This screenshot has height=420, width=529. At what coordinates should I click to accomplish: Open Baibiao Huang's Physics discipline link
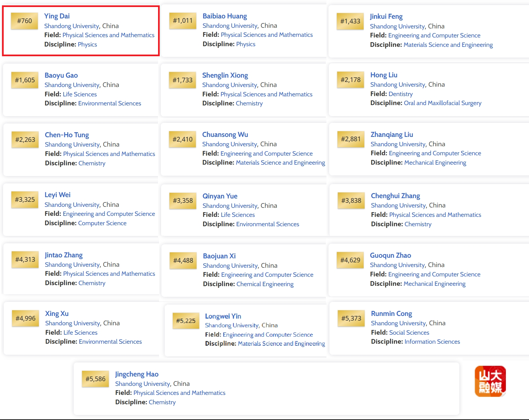[x=246, y=44]
